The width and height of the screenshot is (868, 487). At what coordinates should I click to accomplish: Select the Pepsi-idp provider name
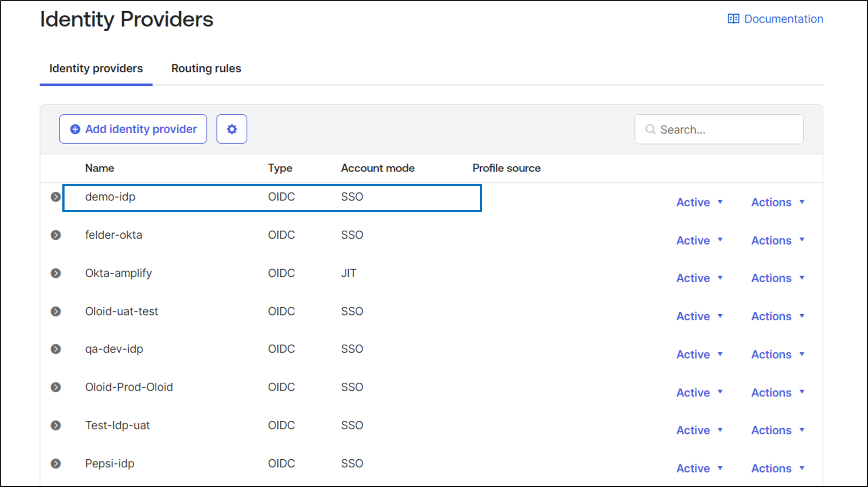coord(110,463)
